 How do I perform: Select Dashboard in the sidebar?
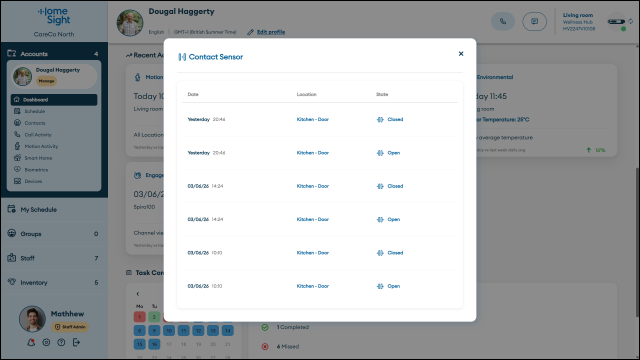coord(54,100)
